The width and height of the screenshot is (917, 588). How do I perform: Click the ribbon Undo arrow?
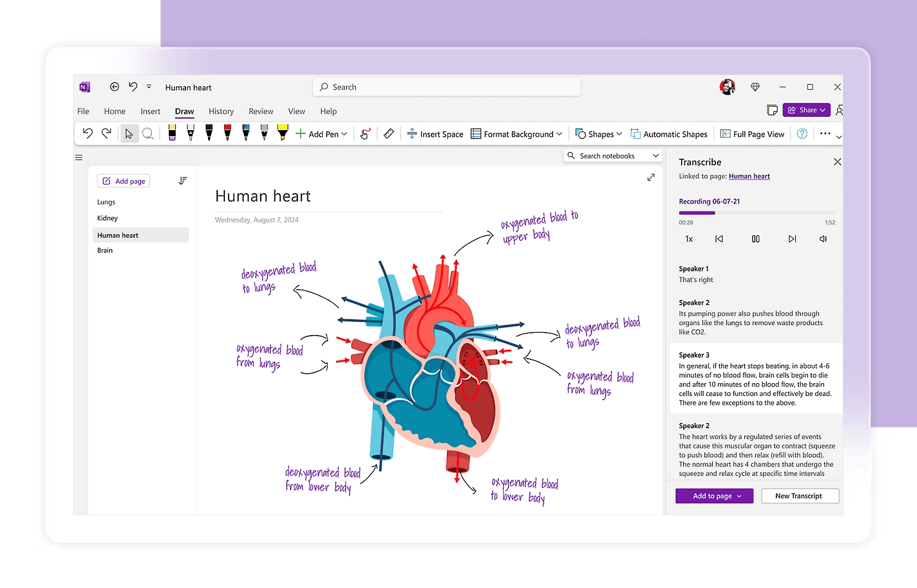click(87, 133)
